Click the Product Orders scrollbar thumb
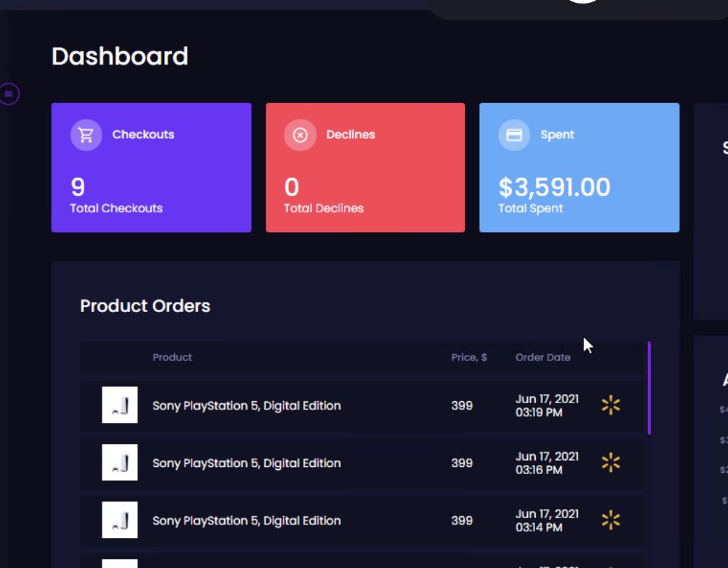728x568 pixels. click(649, 388)
